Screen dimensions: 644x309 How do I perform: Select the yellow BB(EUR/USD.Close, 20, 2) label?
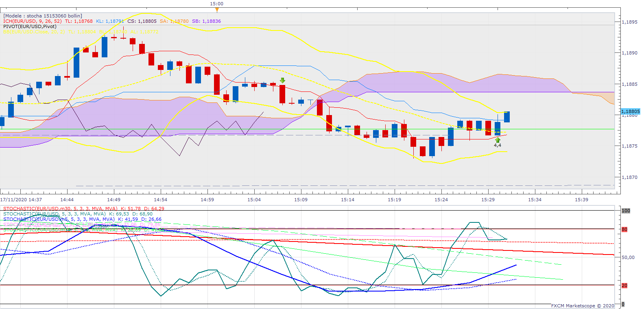(34, 32)
